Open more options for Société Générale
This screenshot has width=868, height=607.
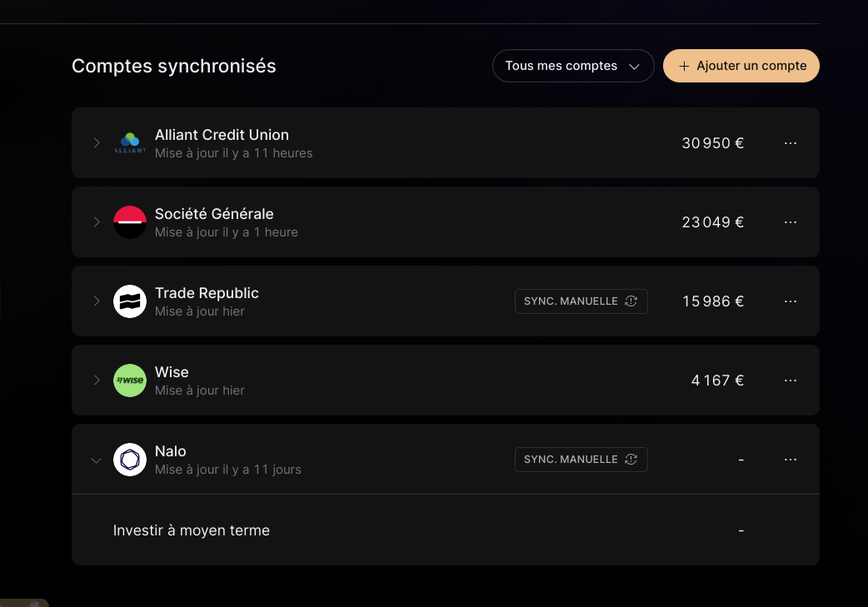pos(791,222)
